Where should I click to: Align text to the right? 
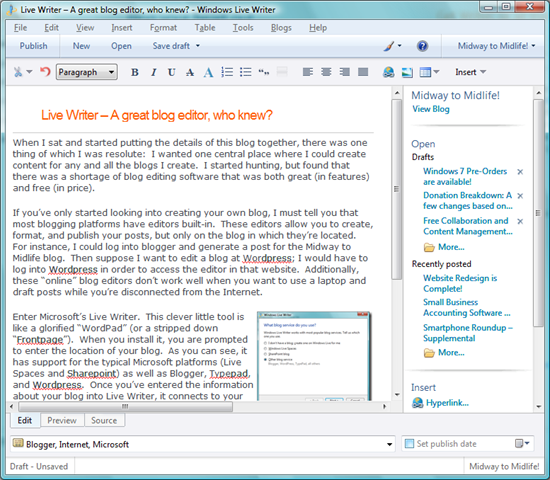[344, 72]
